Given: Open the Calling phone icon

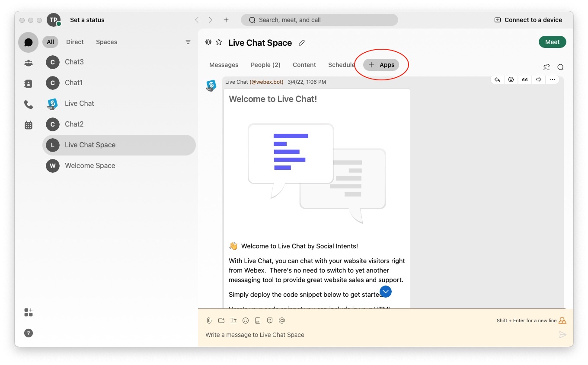Looking at the screenshot, I should click(x=29, y=105).
